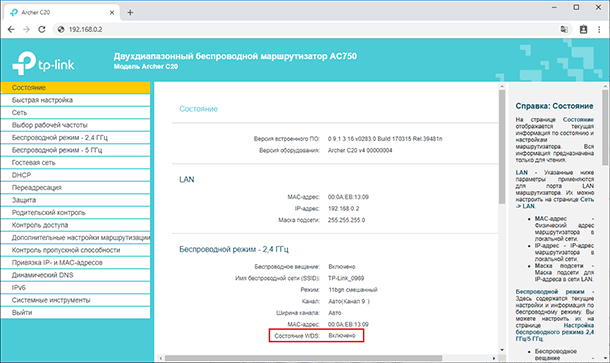Viewport: 610px width, 363px height.
Task: Open the DHCP menu item
Action: coord(75,175)
